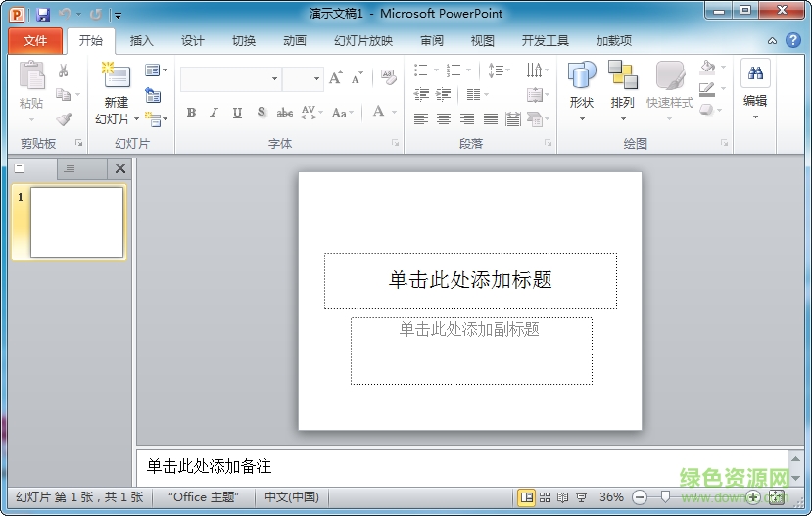
Task: Switch to slide sorter view in status bar
Action: (546, 497)
